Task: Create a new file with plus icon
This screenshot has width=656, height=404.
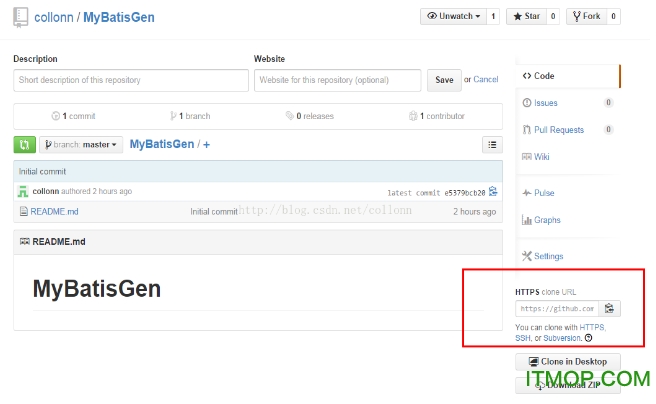Action: coord(206,145)
